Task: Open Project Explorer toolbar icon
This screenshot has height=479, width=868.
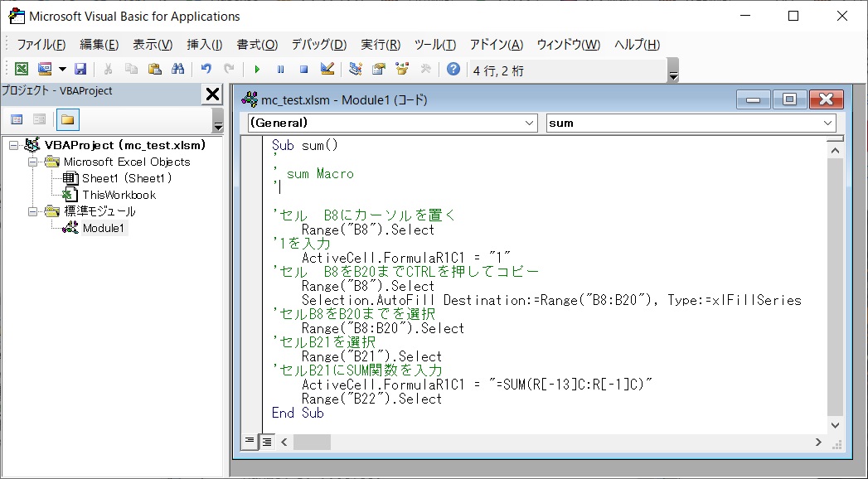Action: (356, 69)
